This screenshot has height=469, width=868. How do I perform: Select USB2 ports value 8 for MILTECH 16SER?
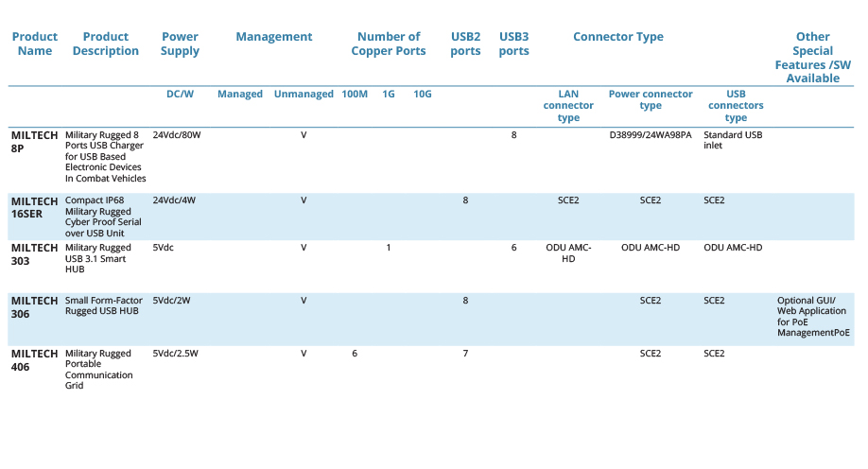tap(465, 200)
